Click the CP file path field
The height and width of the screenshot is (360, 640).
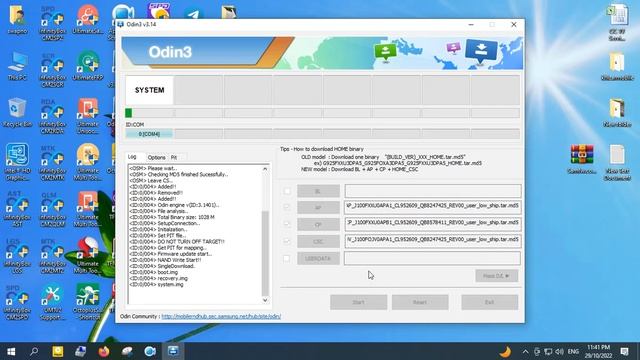433,224
